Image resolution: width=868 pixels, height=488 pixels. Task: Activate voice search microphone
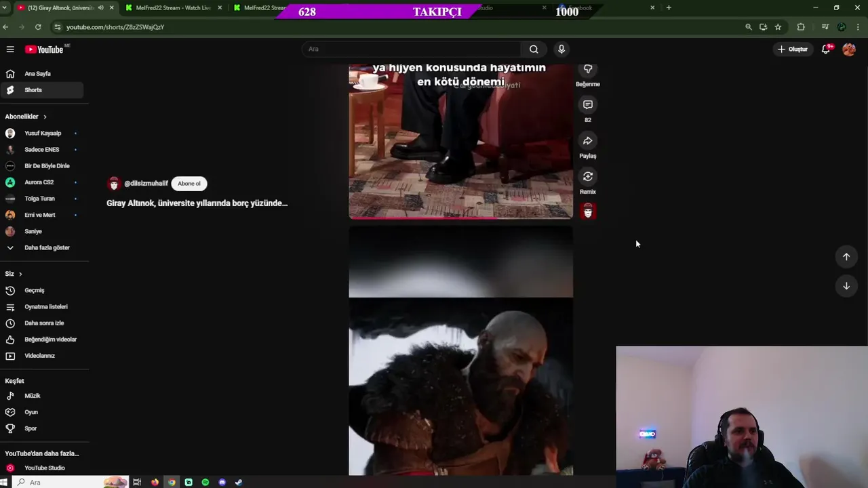561,49
